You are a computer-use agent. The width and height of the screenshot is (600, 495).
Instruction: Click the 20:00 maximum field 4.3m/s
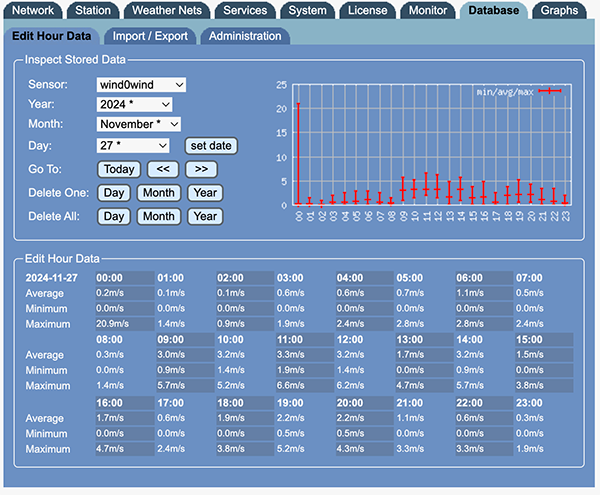pos(365,449)
